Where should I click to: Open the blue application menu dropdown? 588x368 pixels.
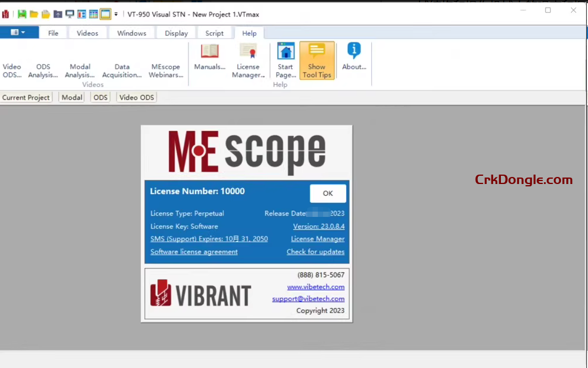pyautogui.click(x=19, y=33)
